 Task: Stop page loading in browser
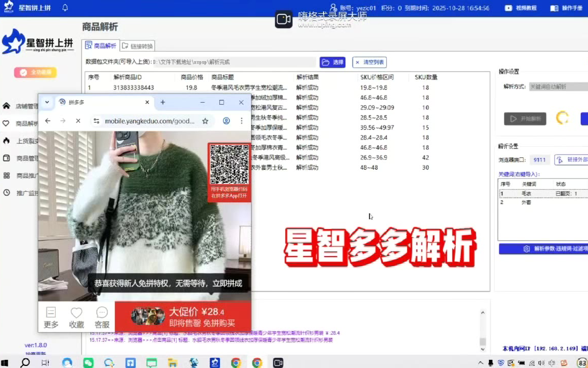78,121
